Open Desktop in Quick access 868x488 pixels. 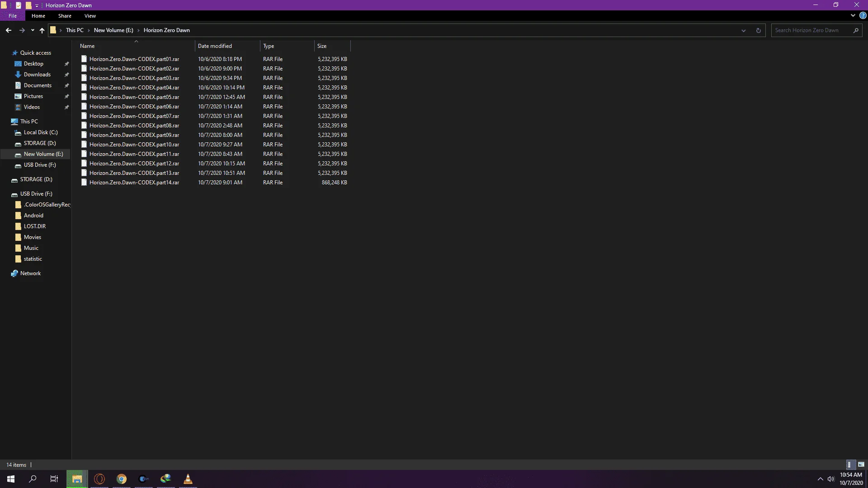click(x=33, y=64)
